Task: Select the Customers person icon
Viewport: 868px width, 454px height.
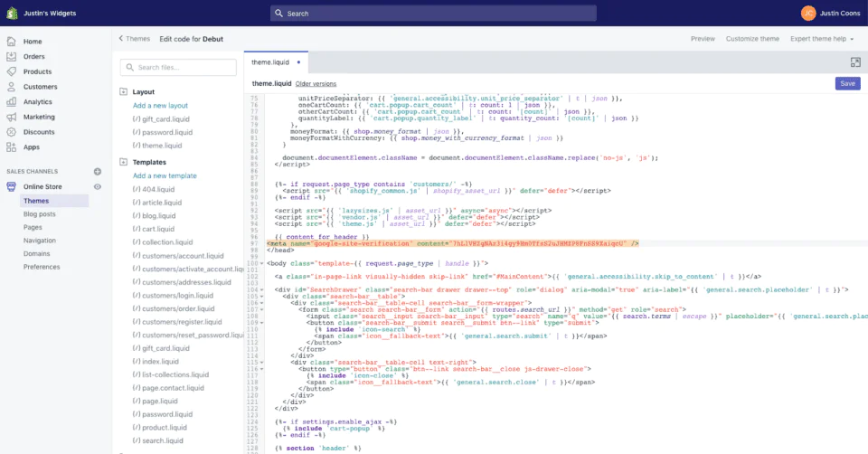Action: pos(11,87)
